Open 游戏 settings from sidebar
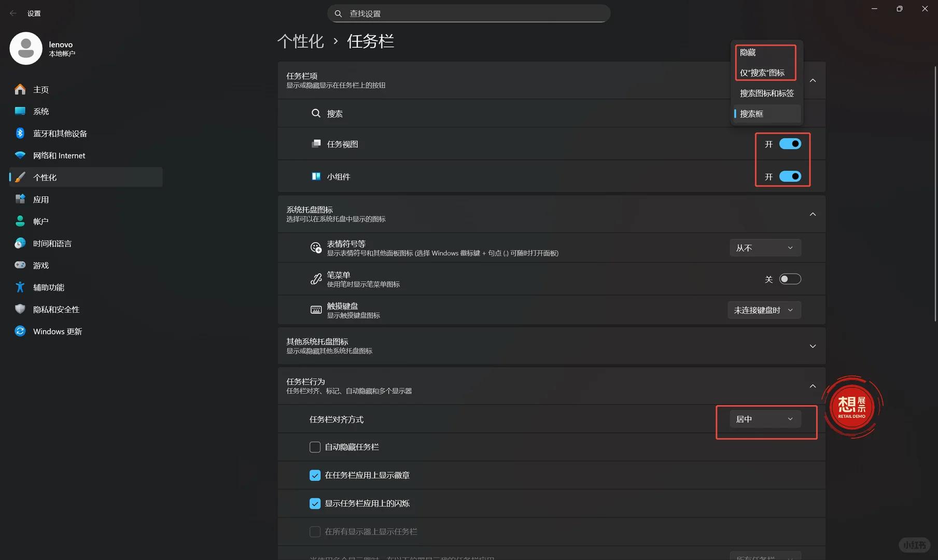Screen dimensions: 938x560 point(41,265)
